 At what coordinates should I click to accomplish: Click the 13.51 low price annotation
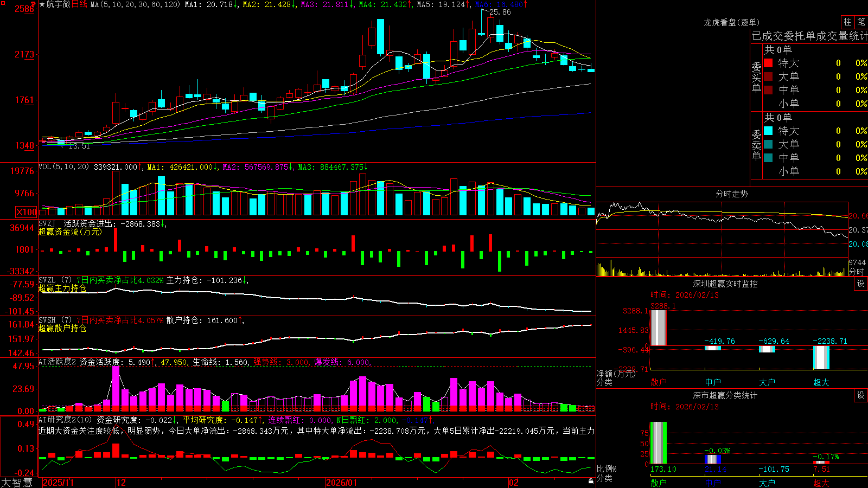tap(79, 146)
